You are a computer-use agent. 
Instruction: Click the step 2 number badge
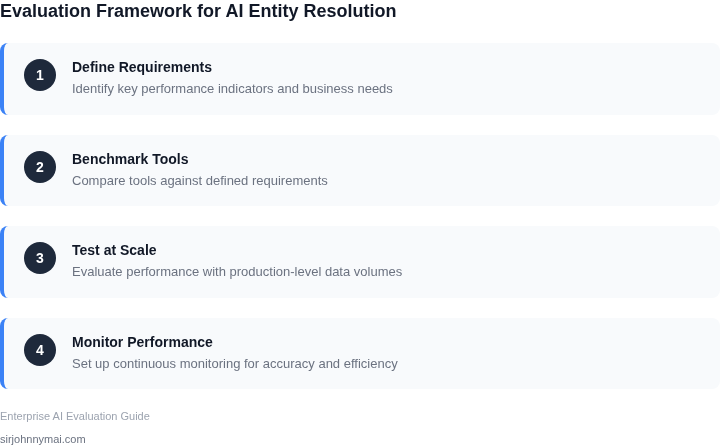40,167
